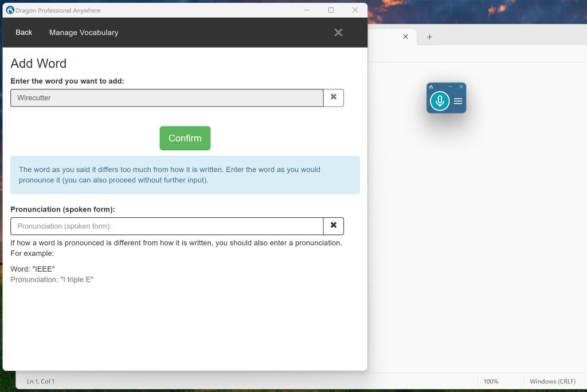Open the 100% zoom control in Notepad
Screen dimensions: 587x392
tap(492, 381)
